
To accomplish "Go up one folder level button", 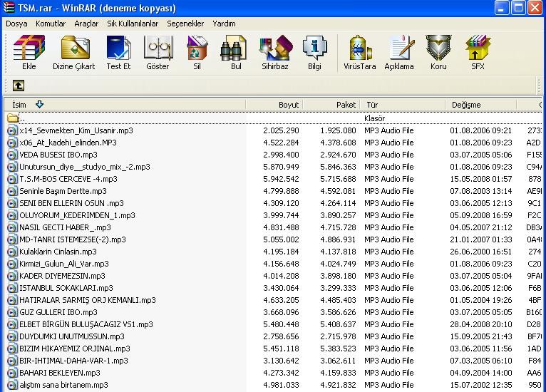I will tap(19, 86).
